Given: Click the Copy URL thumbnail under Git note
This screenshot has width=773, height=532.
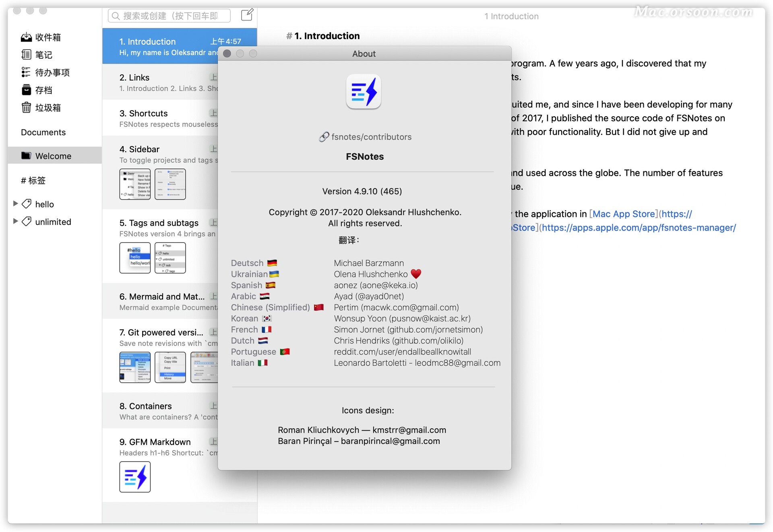Looking at the screenshot, I should (170, 367).
